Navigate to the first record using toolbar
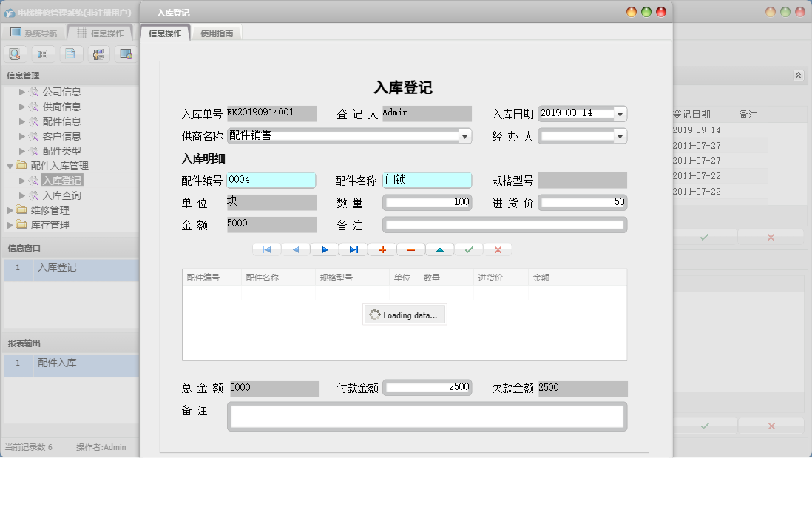 [x=266, y=249]
